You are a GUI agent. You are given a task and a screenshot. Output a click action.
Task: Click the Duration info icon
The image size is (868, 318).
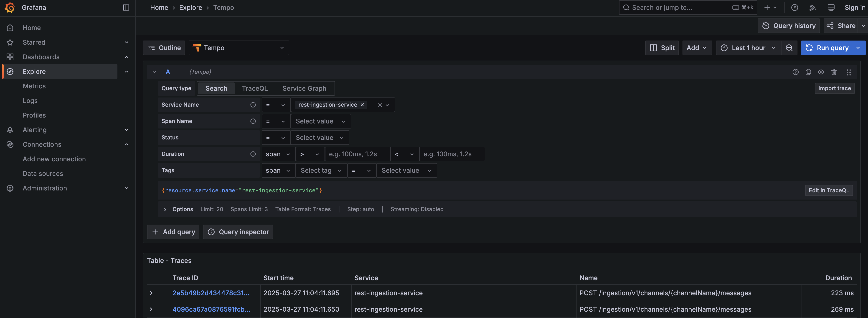pyautogui.click(x=253, y=154)
